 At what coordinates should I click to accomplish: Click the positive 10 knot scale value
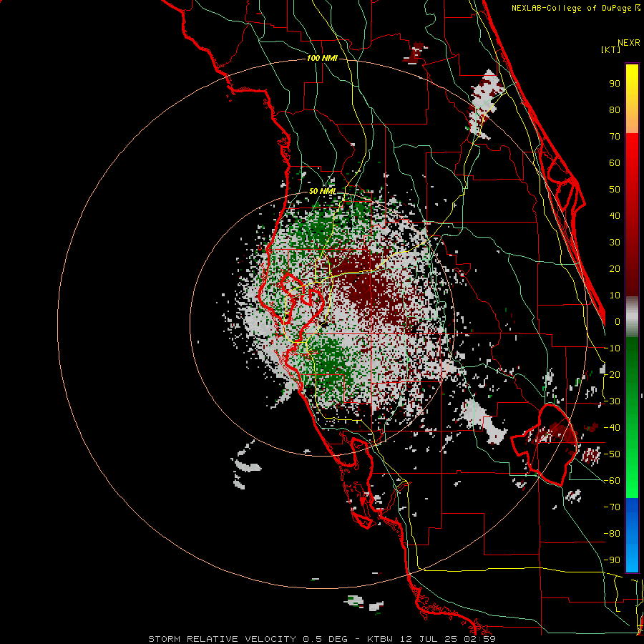[x=615, y=296]
